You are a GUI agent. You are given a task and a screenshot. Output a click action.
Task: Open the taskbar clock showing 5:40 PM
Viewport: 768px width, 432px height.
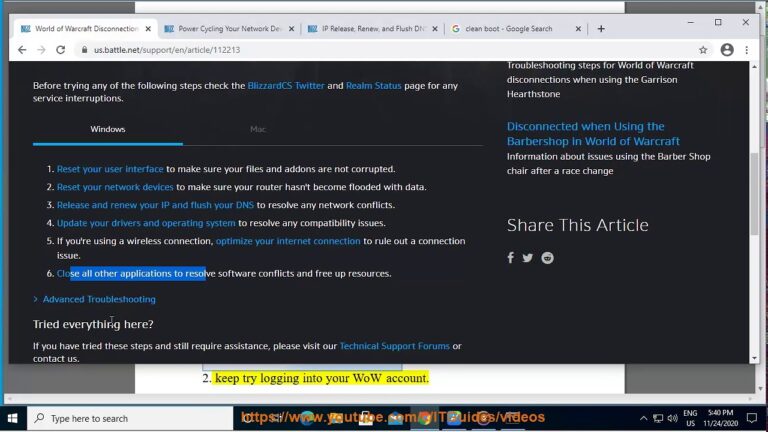[x=720, y=418]
